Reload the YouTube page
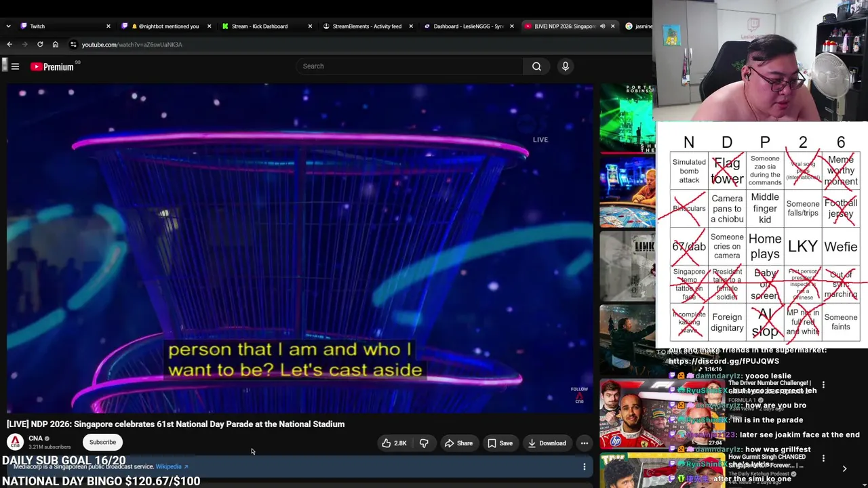 click(x=40, y=45)
